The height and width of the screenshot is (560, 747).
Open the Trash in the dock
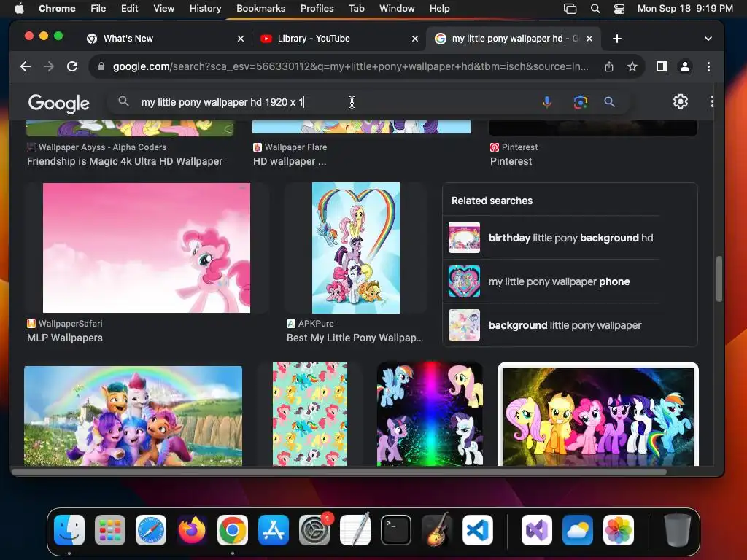(677, 530)
